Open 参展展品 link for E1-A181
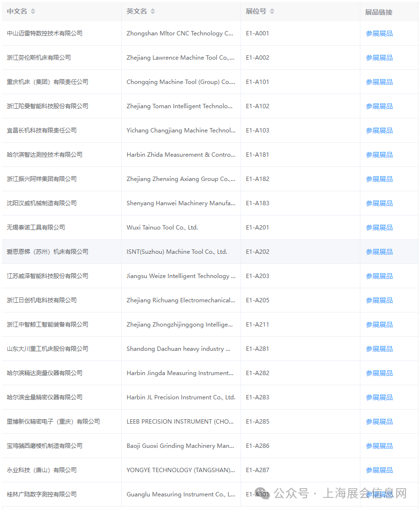Image resolution: width=420 pixels, height=510 pixels. coord(379,155)
